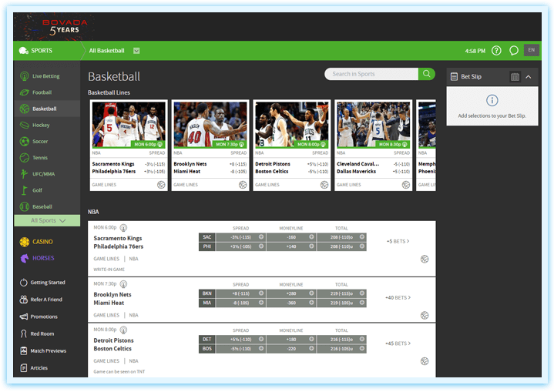
Task: Open the Pistons vs Celtics card image
Action: click(x=292, y=125)
